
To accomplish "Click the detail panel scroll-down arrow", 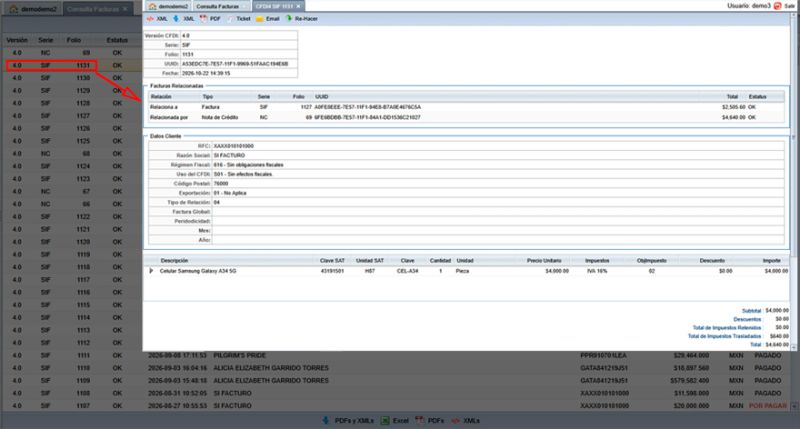I will point(793,347).
